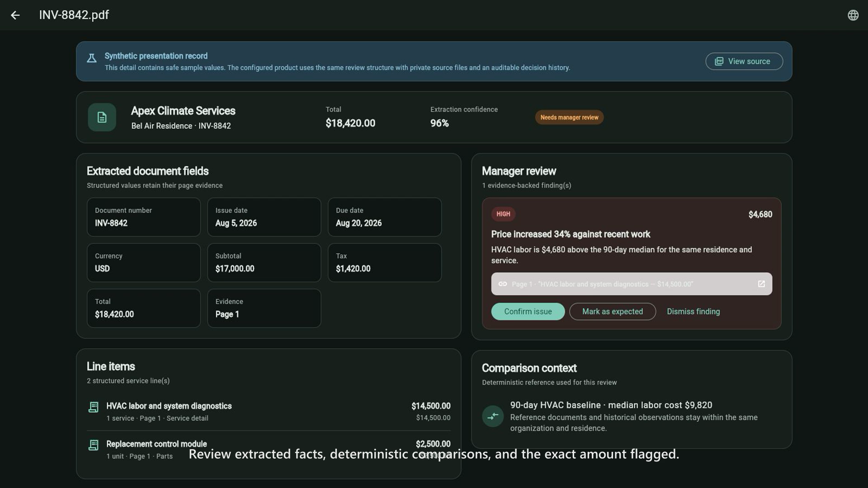The width and height of the screenshot is (868, 488).
Task: Open the globe language icon
Action: 853,15
